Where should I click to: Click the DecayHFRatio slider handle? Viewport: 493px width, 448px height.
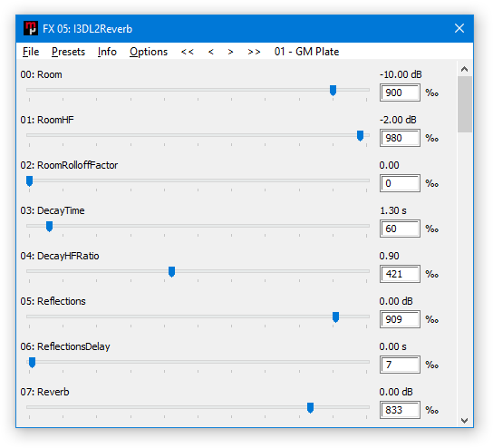[171, 271]
